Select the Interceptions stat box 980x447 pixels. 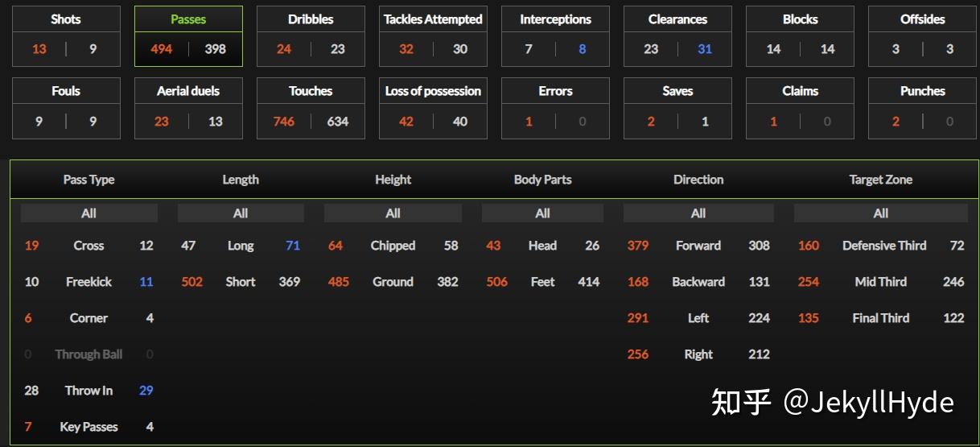555,36
